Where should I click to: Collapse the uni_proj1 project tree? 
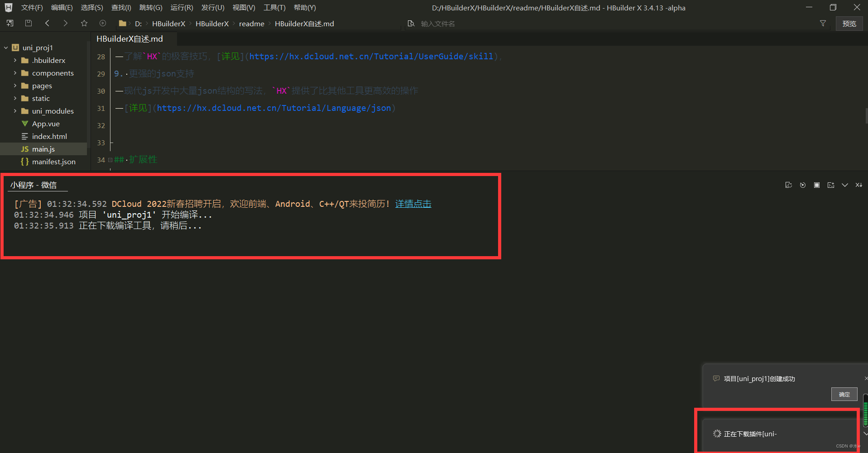[6, 48]
